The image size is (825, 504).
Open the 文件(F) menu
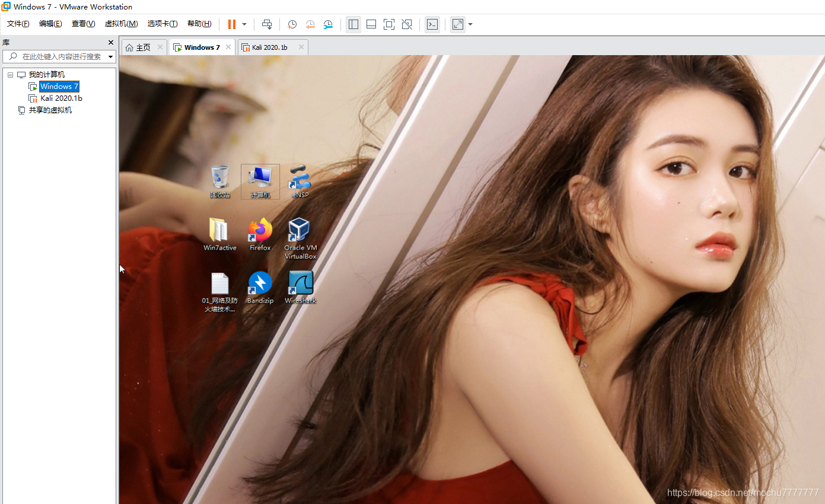pyautogui.click(x=18, y=24)
